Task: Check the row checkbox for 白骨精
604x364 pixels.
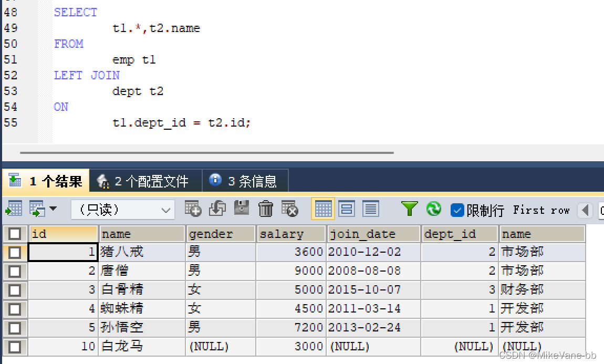Action: tap(15, 290)
